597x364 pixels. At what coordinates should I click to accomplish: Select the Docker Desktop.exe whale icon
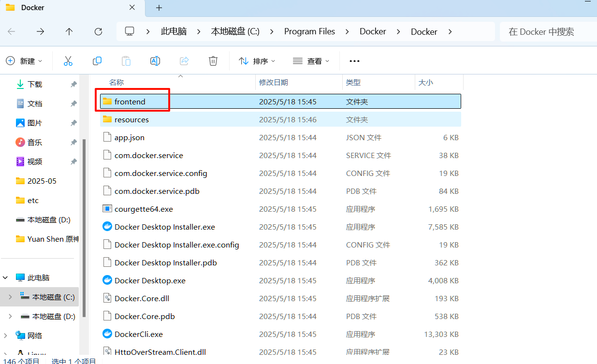coord(107,280)
